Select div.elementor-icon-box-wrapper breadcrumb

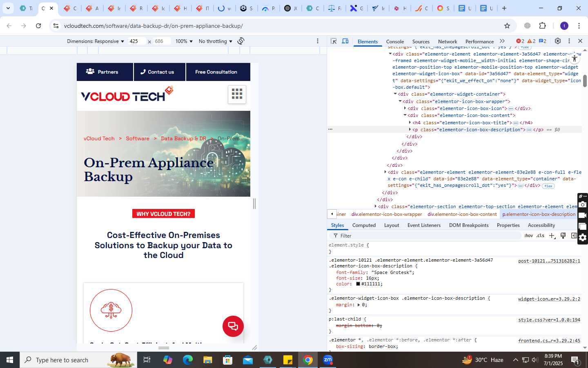387,214
